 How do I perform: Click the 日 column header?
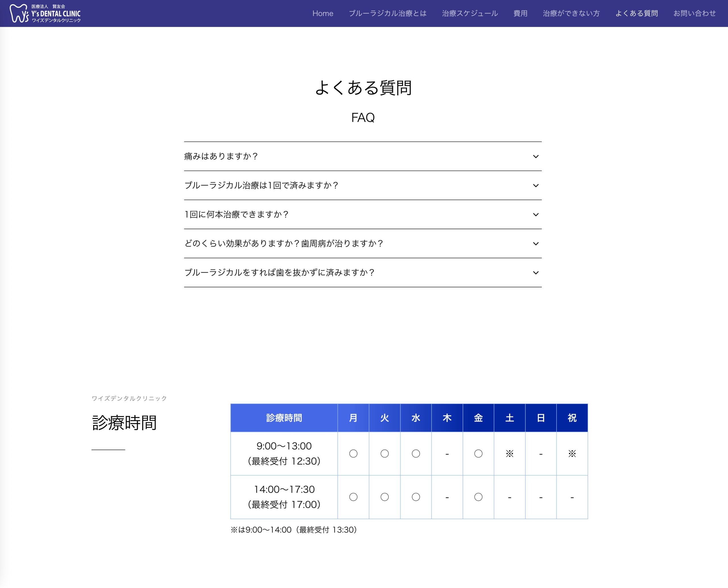[x=541, y=418]
